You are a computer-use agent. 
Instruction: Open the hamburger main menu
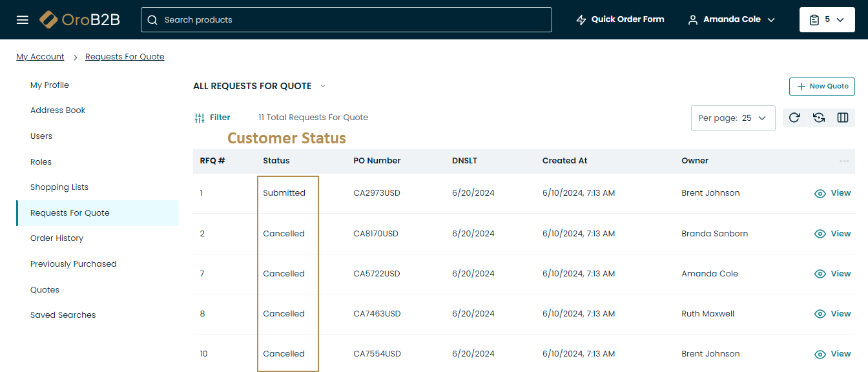23,20
